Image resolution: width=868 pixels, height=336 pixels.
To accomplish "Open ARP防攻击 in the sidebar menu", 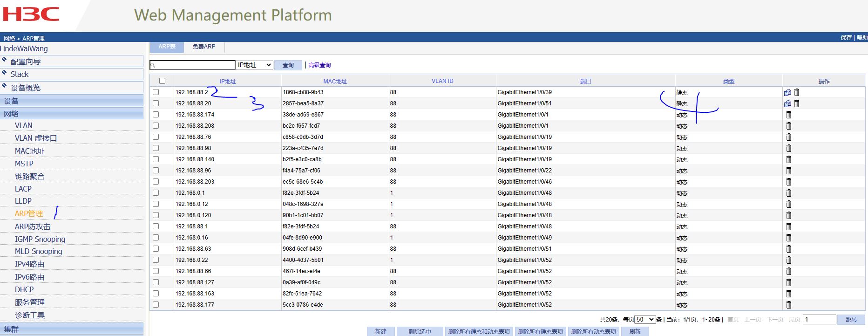I will (x=33, y=226).
